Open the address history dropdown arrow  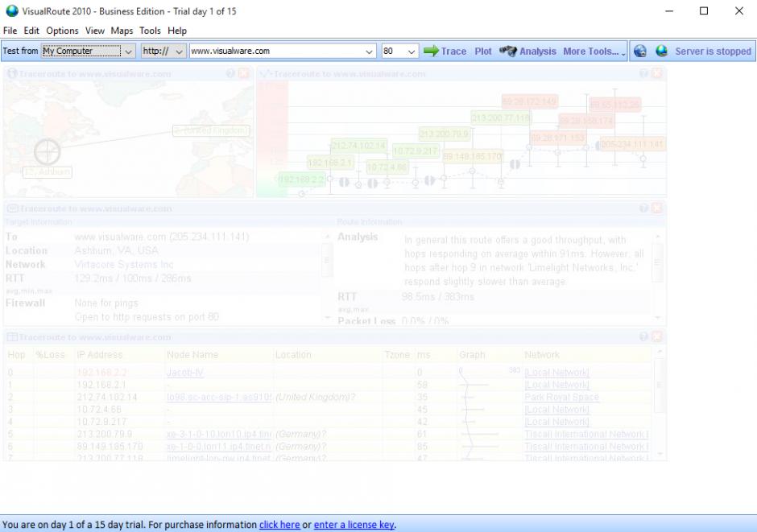click(x=369, y=52)
